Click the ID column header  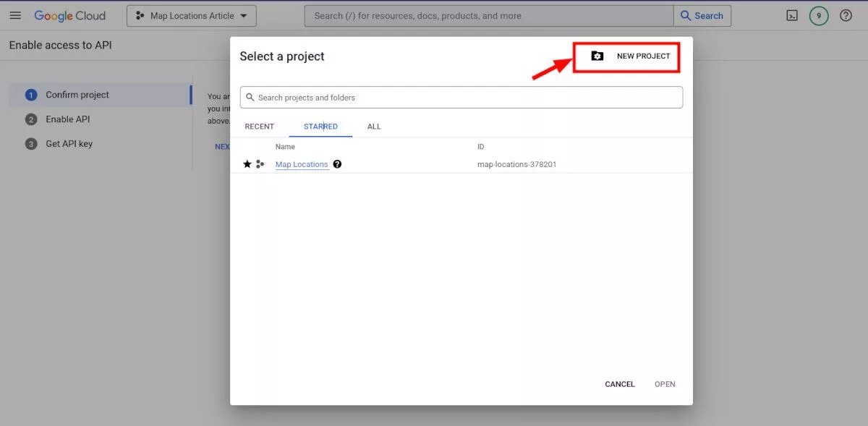(x=481, y=147)
